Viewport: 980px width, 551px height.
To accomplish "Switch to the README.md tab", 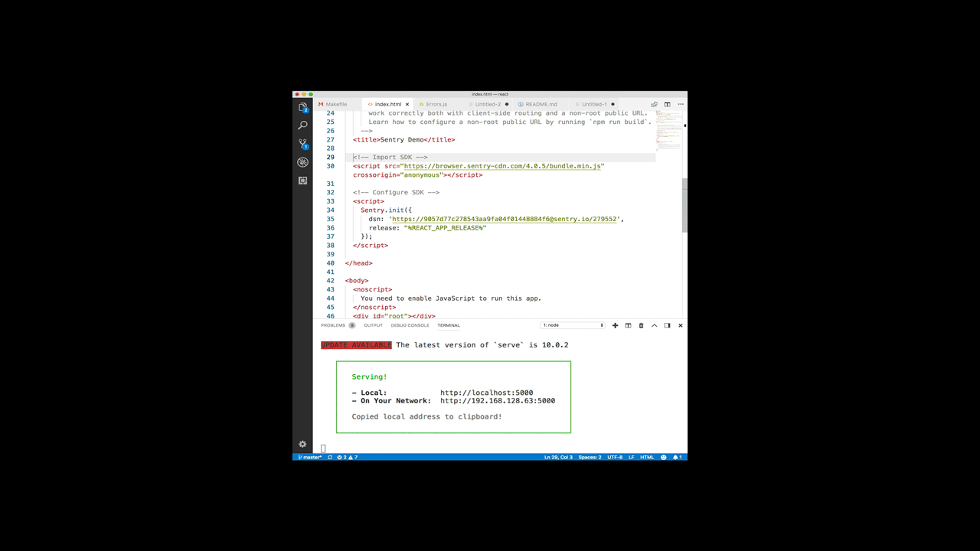I will tap(541, 104).
